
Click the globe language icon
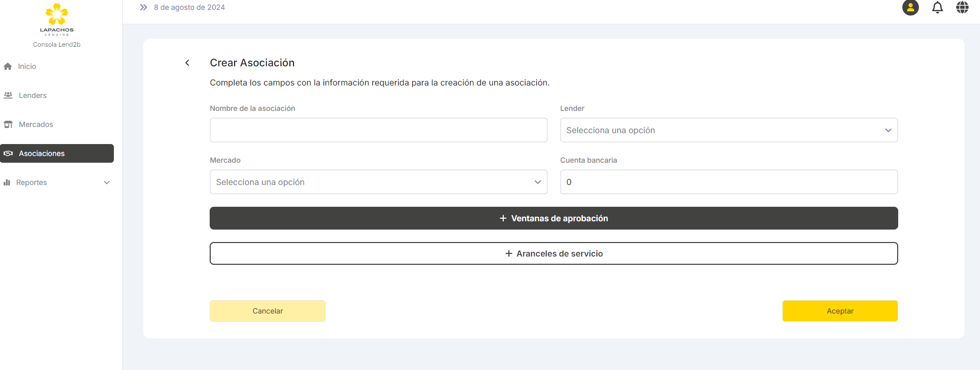962,8
